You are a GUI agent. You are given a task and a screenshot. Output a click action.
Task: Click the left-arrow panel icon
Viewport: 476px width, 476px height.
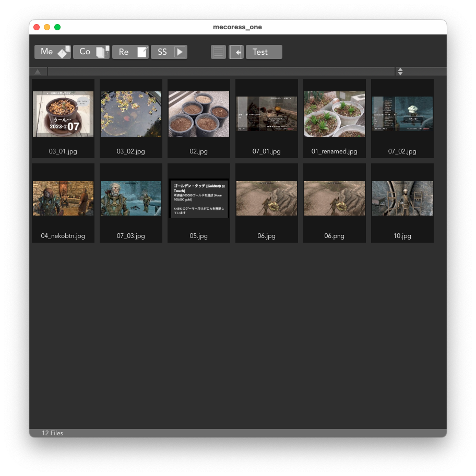236,52
